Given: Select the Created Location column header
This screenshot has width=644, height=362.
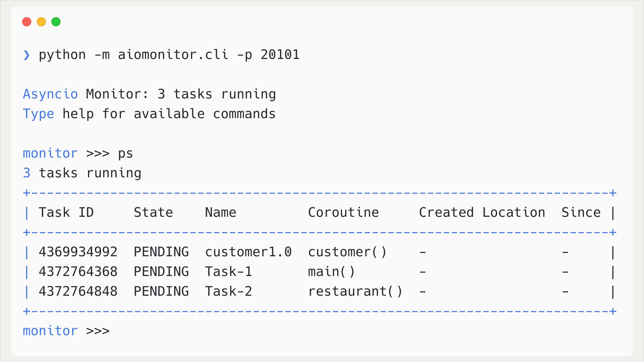Looking at the screenshot, I should tap(482, 213).
